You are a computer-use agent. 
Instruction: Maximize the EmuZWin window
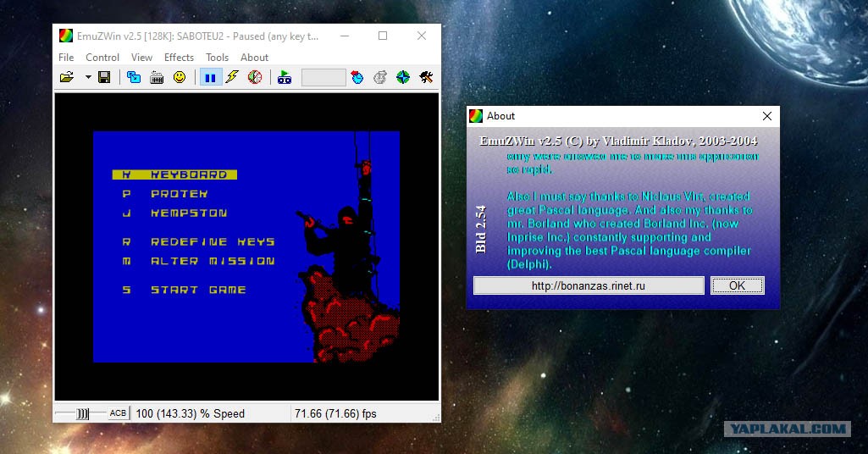pyautogui.click(x=383, y=36)
